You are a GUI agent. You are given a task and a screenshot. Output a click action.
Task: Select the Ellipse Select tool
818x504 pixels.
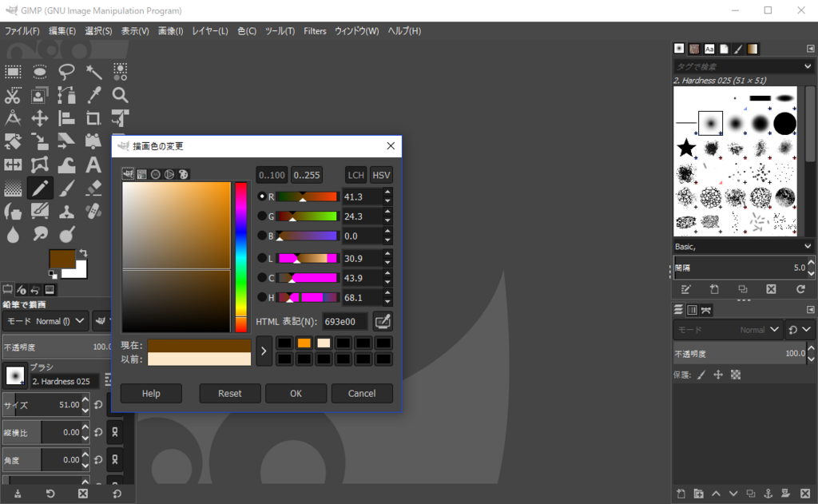[x=40, y=71]
